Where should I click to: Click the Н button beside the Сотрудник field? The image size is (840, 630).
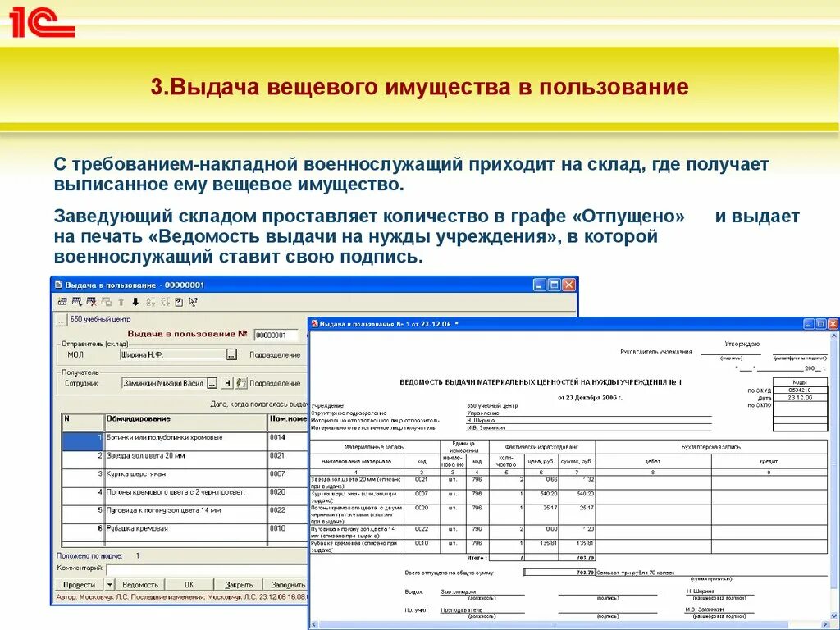pyautogui.click(x=227, y=383)
